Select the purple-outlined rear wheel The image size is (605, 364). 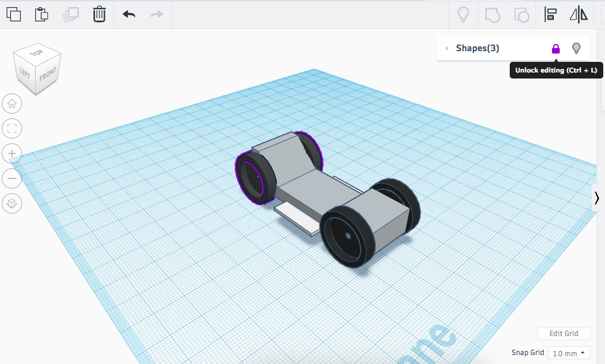tap(255, 177)
